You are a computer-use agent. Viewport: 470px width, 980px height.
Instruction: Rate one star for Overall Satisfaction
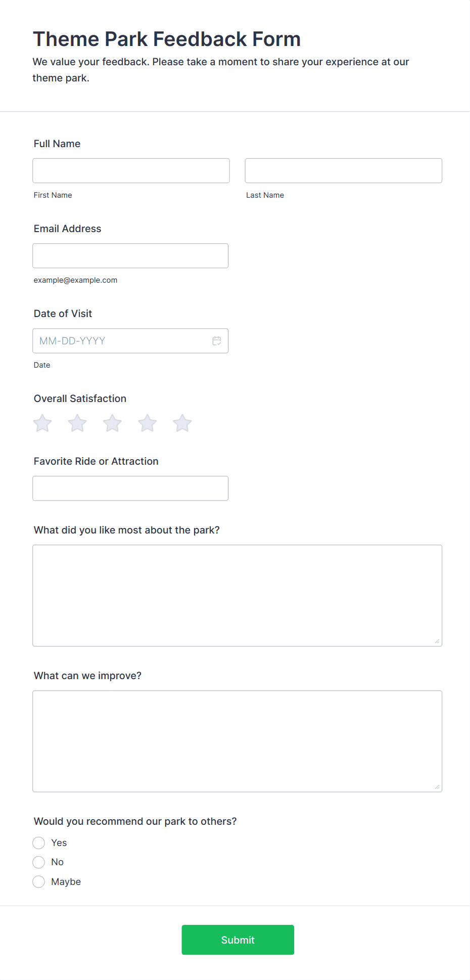tap(42, 423)
